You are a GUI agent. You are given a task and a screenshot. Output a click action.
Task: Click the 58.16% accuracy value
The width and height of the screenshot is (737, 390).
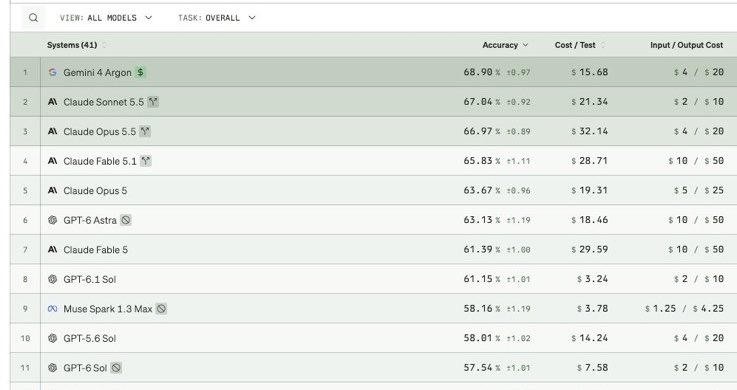pos(482,309)
